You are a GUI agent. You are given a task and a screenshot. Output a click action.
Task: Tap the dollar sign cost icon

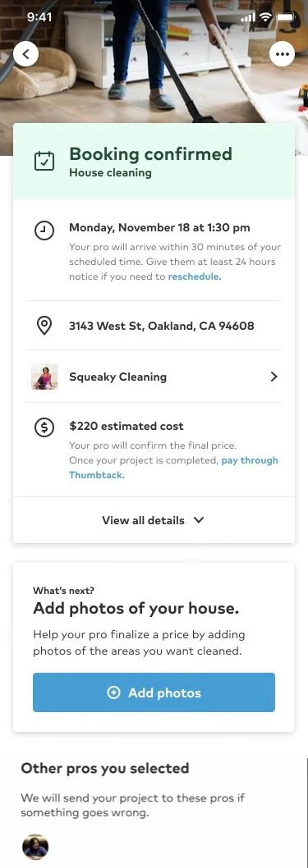click(44, 427)
